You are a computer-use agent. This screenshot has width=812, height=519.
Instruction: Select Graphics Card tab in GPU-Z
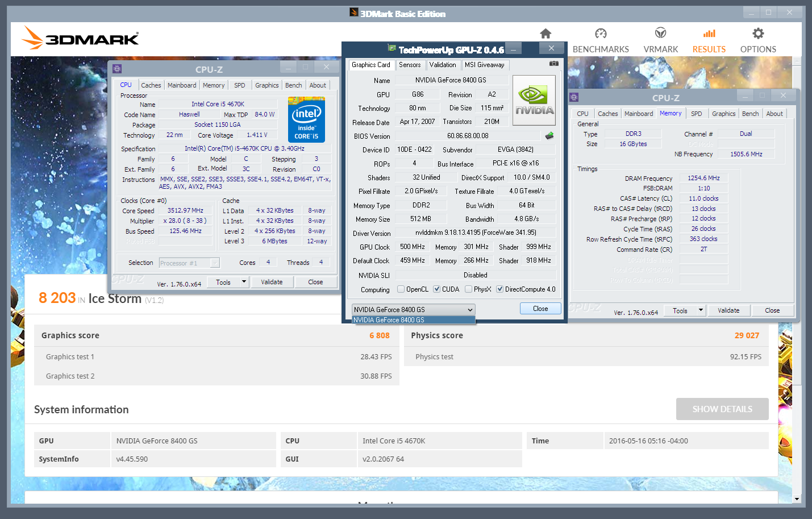coord(371,65)
